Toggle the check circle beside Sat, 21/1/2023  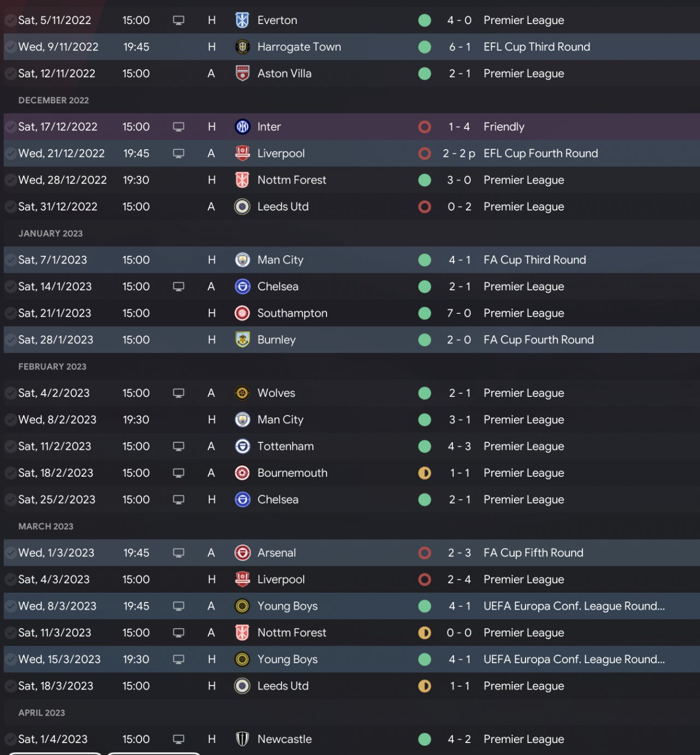pos(10,314)
